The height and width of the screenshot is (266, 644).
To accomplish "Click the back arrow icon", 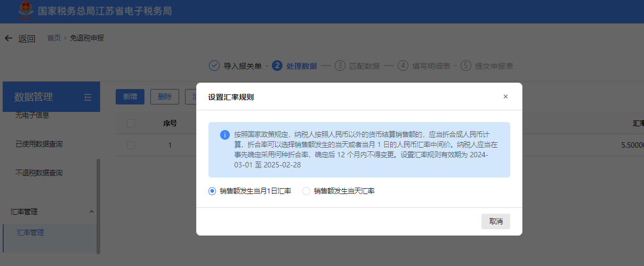I will click(8, 38).
